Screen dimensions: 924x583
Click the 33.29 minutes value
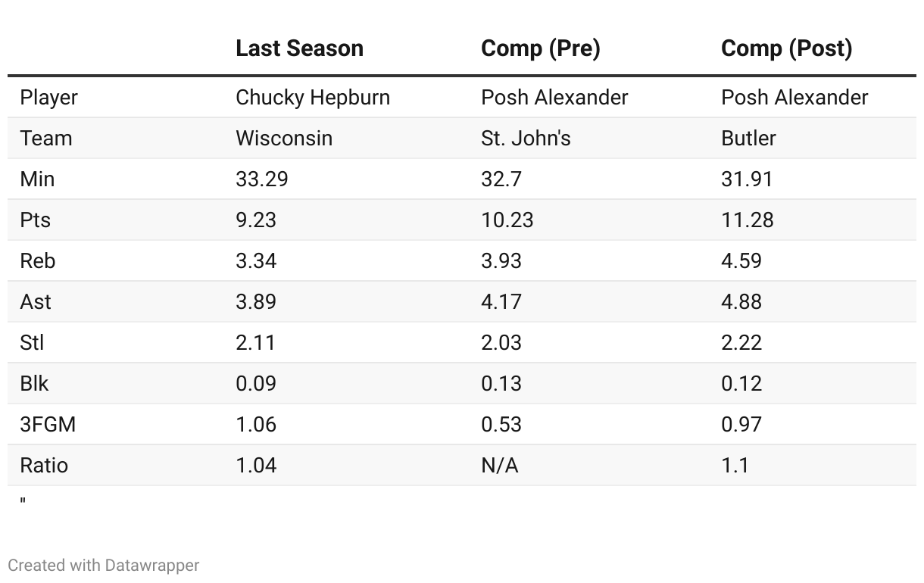(261, 179)
